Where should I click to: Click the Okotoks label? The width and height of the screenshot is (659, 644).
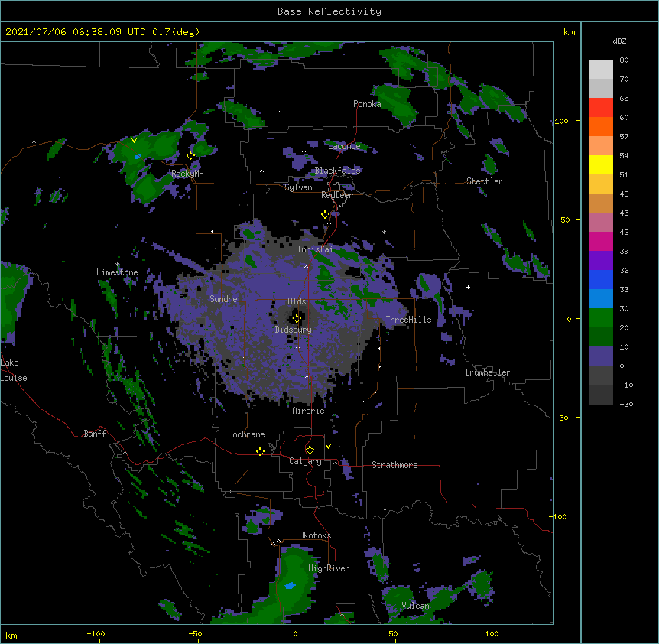pos(315,535)
